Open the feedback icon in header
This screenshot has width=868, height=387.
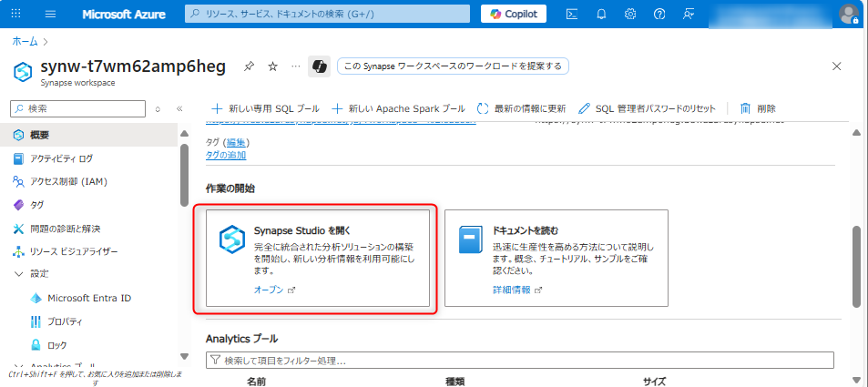coord(688,15)
